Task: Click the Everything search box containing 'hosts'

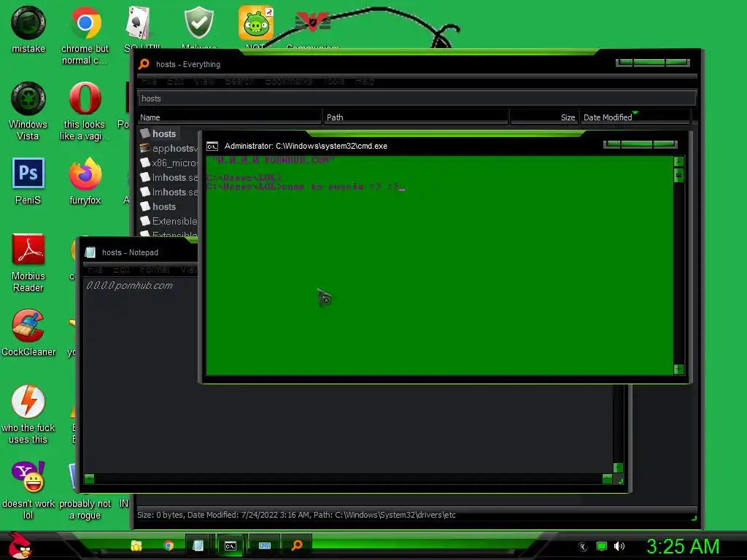Action: point(417,98)
